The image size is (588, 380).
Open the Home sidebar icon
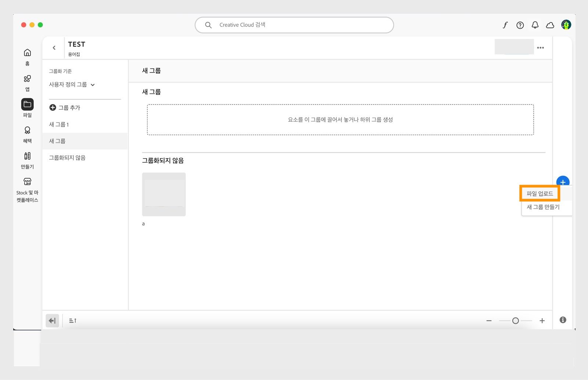click(27, 53)
